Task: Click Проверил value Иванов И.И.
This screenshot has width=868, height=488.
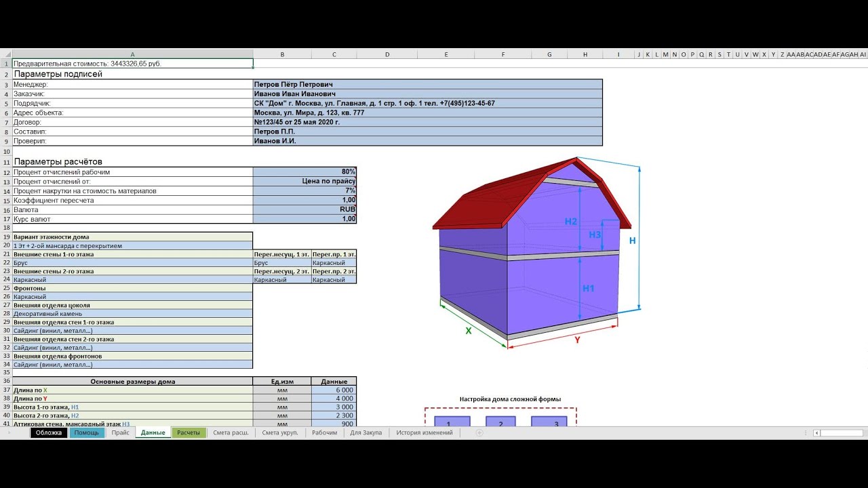Action: 427,141
